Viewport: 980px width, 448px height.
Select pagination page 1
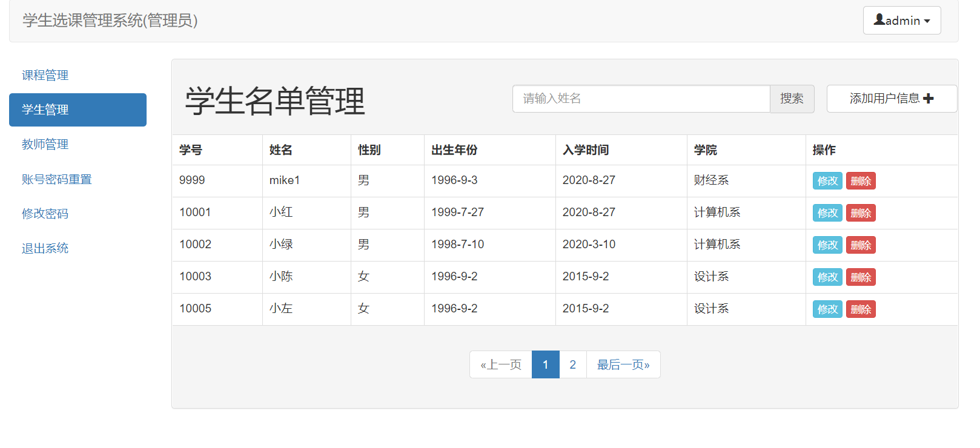546,364
